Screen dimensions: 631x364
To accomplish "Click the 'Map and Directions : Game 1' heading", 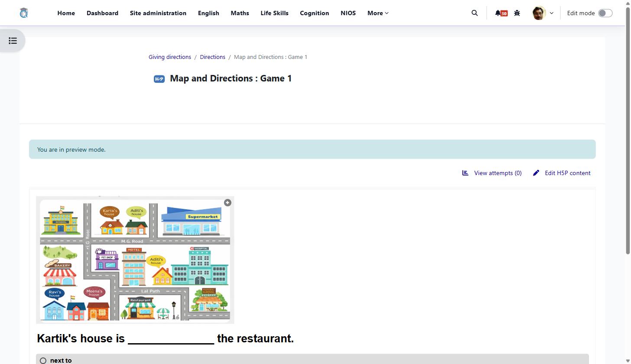I will (231, 78).
